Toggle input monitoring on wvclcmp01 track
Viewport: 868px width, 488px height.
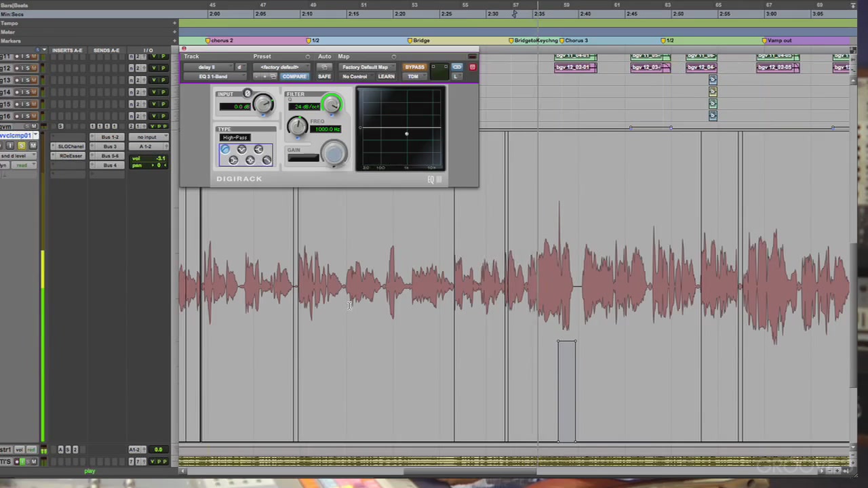click(10, 146)
